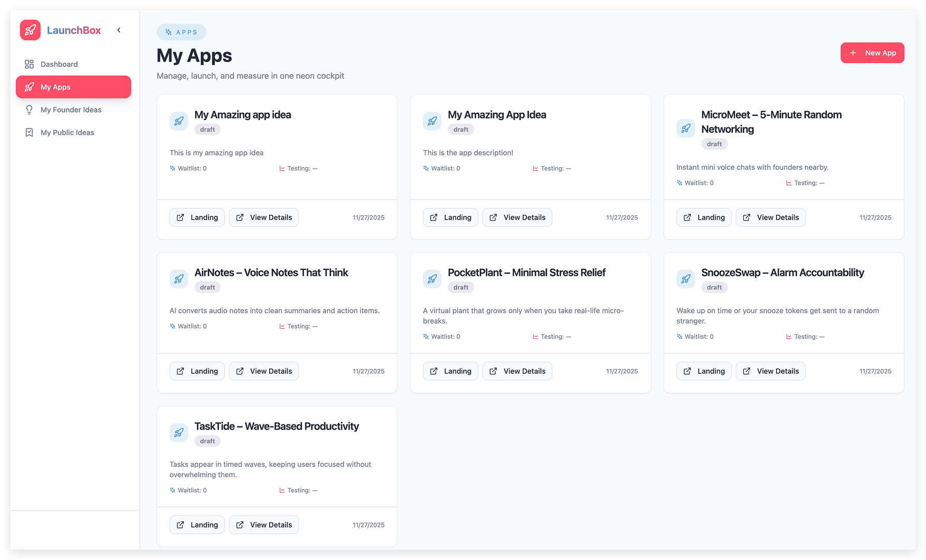Screen dimensions: 926x560
Task: Open the Landing page for PocketPlant
Action: point(450,371)
